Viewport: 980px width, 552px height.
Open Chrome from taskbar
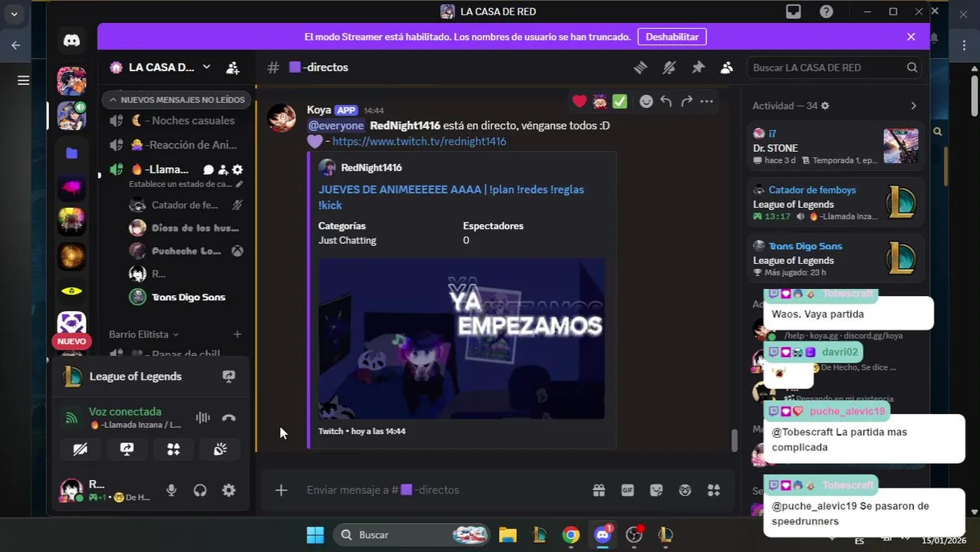(x=571, y=535)
